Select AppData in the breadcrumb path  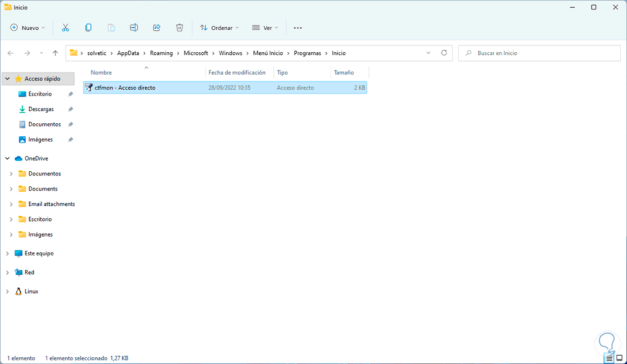tap(128, 53)
